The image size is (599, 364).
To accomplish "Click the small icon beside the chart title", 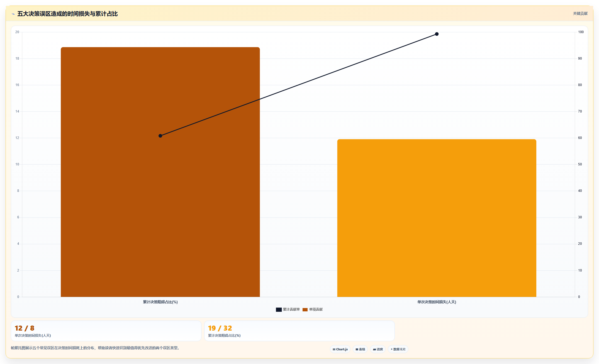I will (x=13, y=14).
